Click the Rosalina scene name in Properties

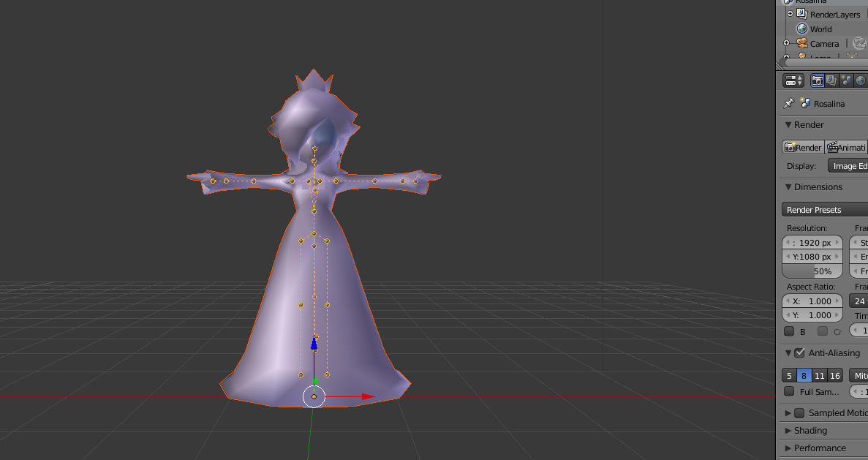(x=829, y=104)
